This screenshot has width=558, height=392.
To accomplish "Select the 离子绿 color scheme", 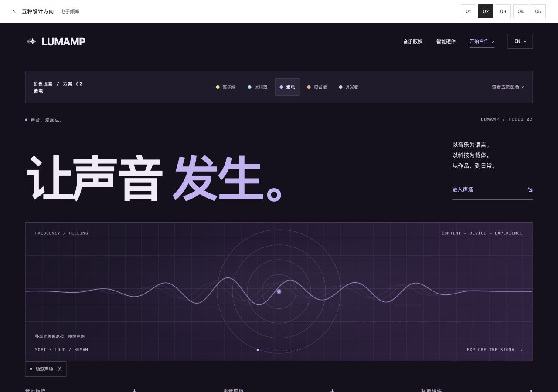I will pos(226,87).
